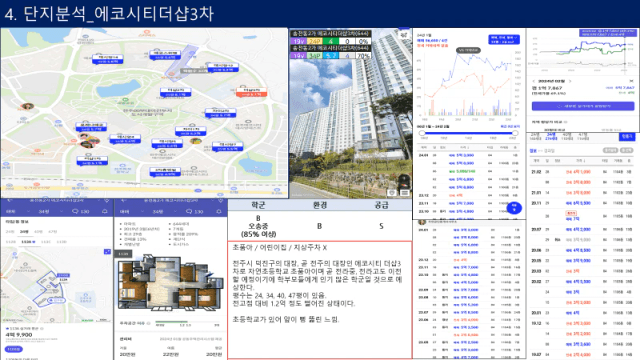Click the round blue floating button in the price chart panel
The image size is (640, 360).
(x=514, y=208)
